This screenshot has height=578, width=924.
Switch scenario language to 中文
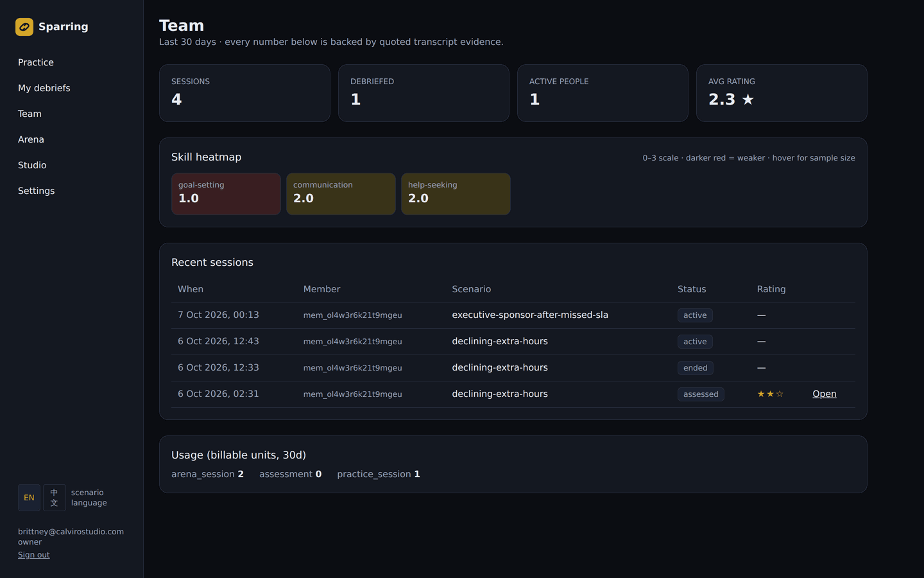tap(55, 498)
